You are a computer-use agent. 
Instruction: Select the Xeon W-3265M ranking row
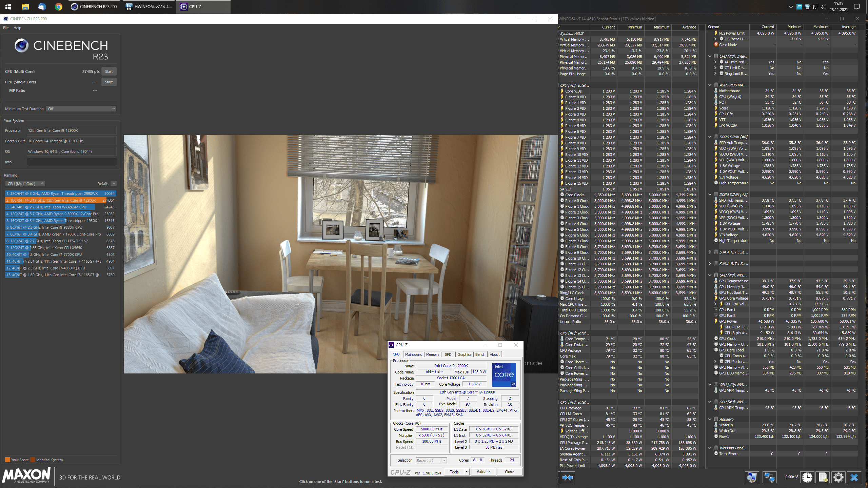[61, 207]
